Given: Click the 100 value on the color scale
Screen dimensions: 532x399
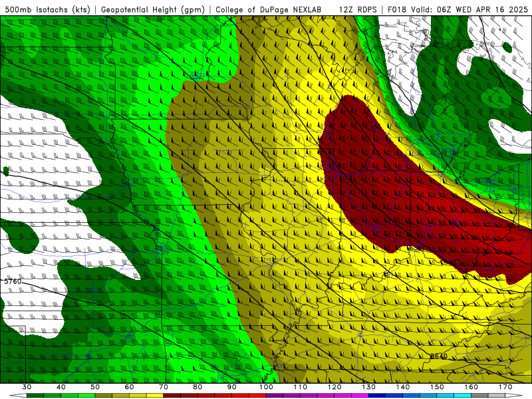Looking at the screenshot, I should (266, 387).
